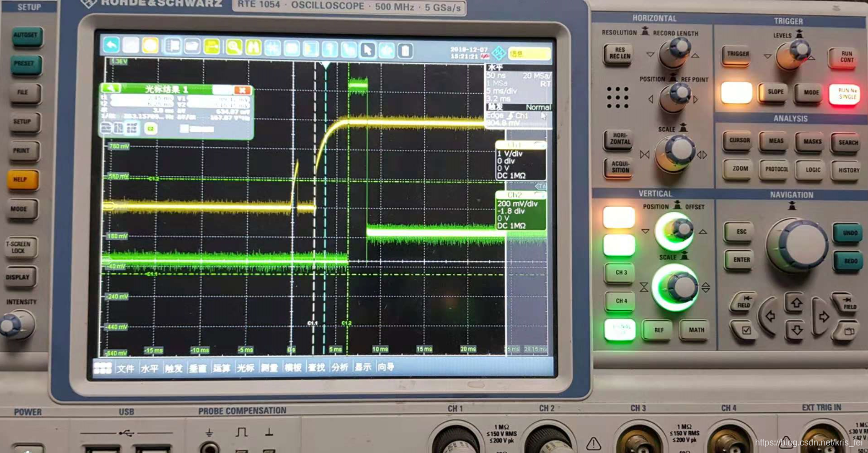Push the down arrow navigation key

pyautogui.click(x=796, y=330)
